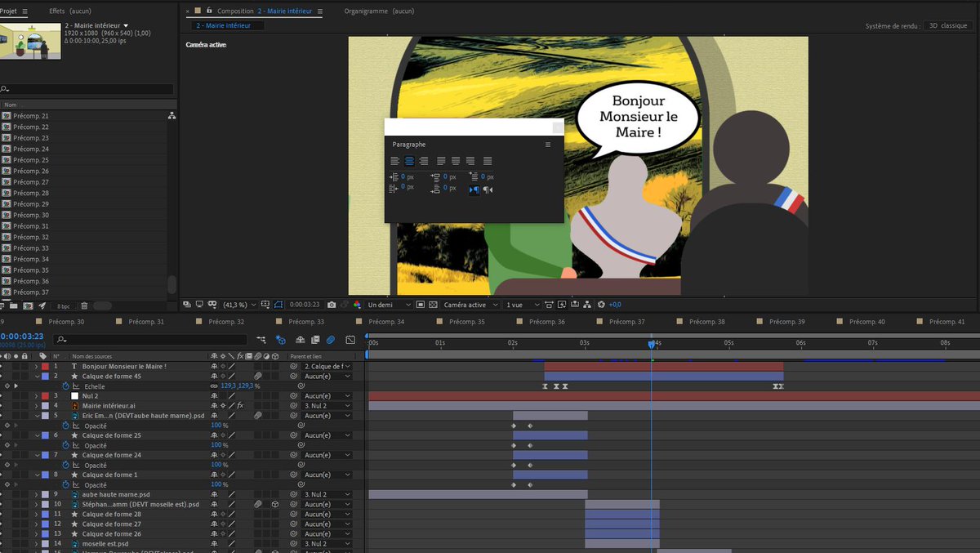The image size is (980, 553).
Task: Click the Echelle value 129,3
Action: pos(228,386)
